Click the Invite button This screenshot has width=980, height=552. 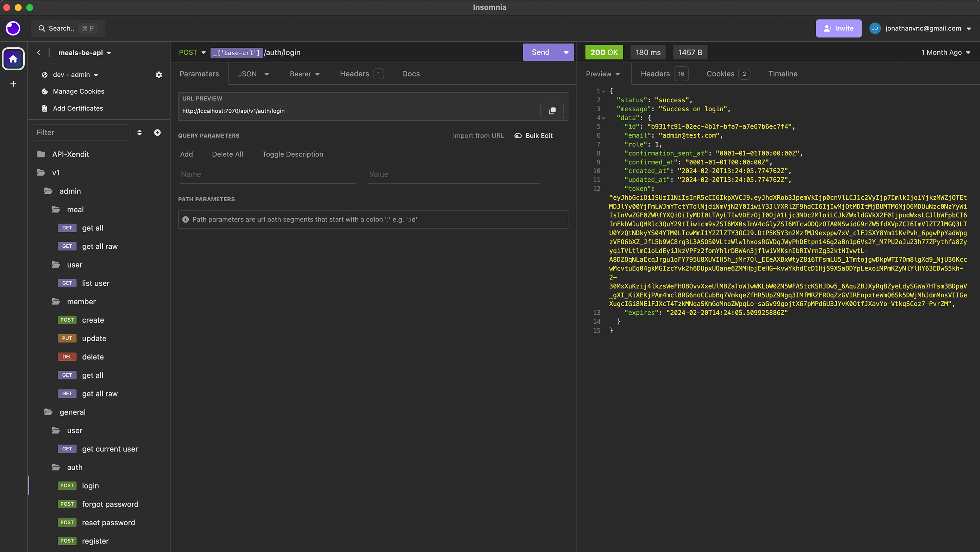click(x=838, y=28)
